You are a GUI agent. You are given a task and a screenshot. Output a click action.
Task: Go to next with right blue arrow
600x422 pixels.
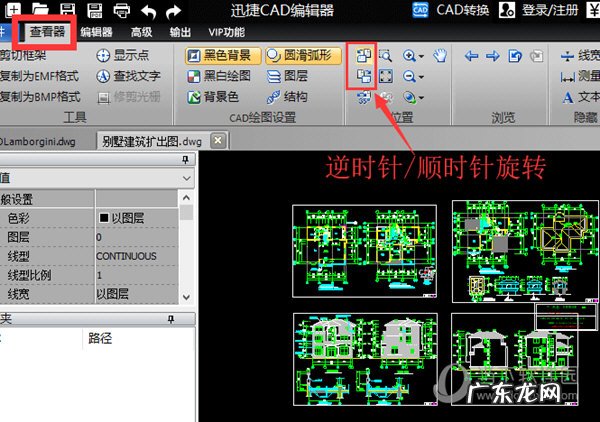click(x=493, y=56)
